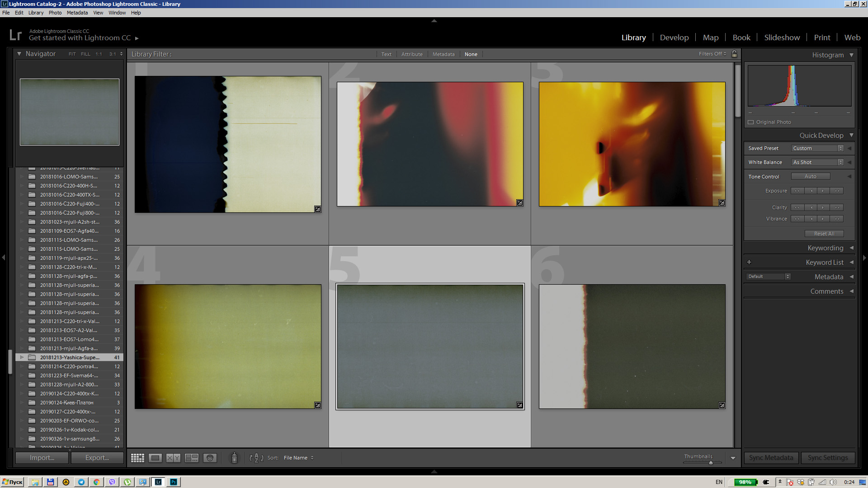Select None in Library Filter
Image resolution: width=868 pixels, height=488 pixels.
(x=471, y=54)
